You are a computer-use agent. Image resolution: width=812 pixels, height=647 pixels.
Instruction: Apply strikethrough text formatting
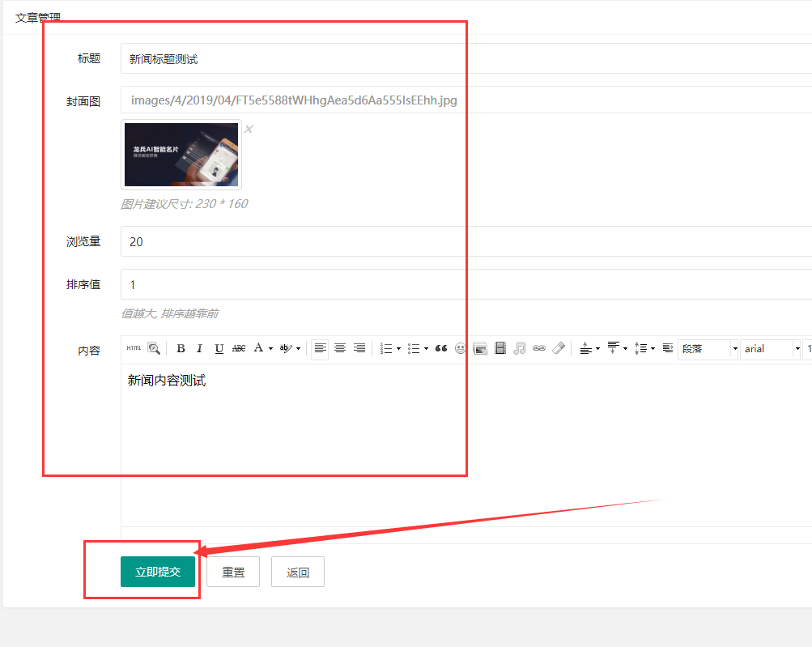coord(239,348)
